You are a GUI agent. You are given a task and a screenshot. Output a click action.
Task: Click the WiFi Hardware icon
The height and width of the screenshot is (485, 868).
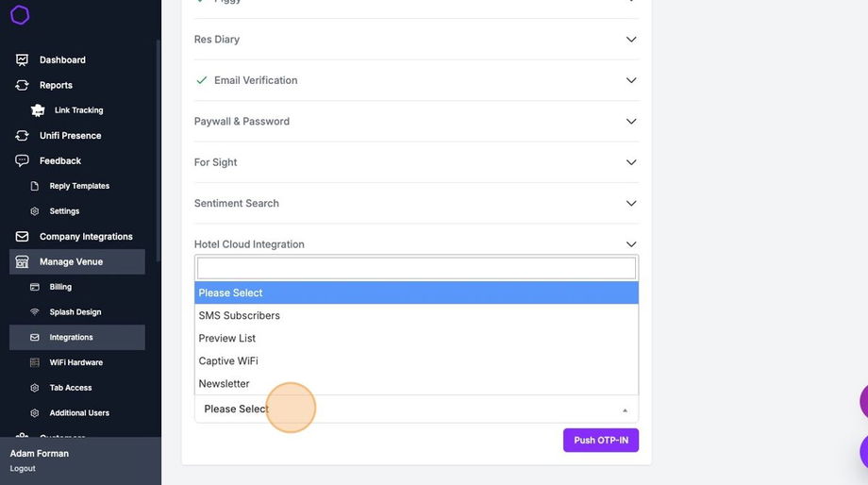pyautogui.click(x=35, y=362)
